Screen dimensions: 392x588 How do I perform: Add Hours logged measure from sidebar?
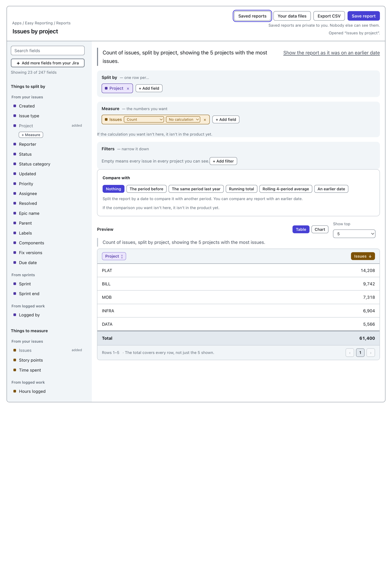(48, 392)
